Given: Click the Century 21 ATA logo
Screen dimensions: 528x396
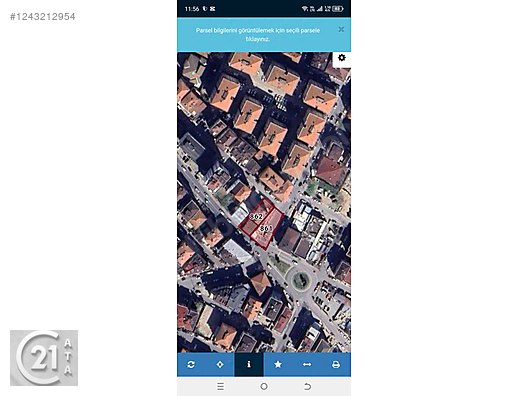Looking at the screenshot, I should point(44,358).
